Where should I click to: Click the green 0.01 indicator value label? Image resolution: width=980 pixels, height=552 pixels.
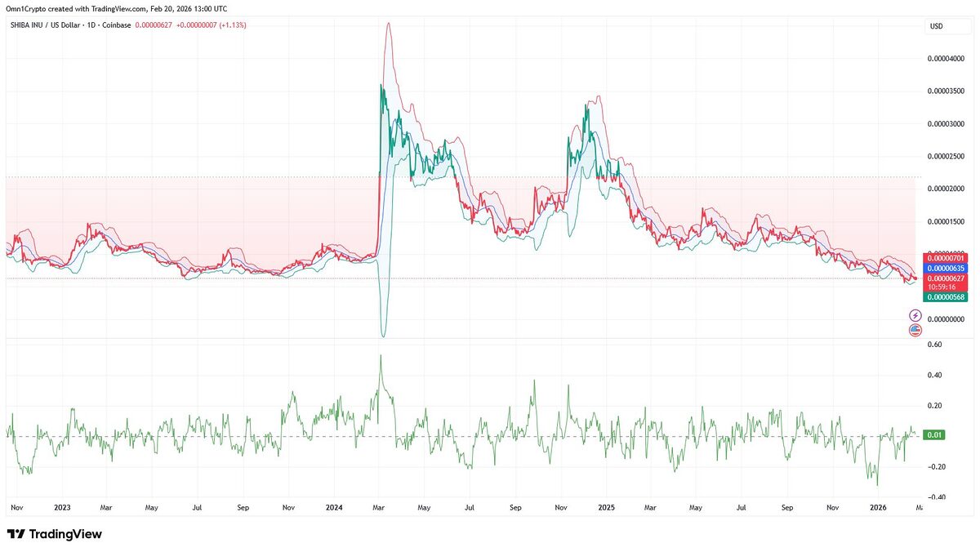(935, 435)
